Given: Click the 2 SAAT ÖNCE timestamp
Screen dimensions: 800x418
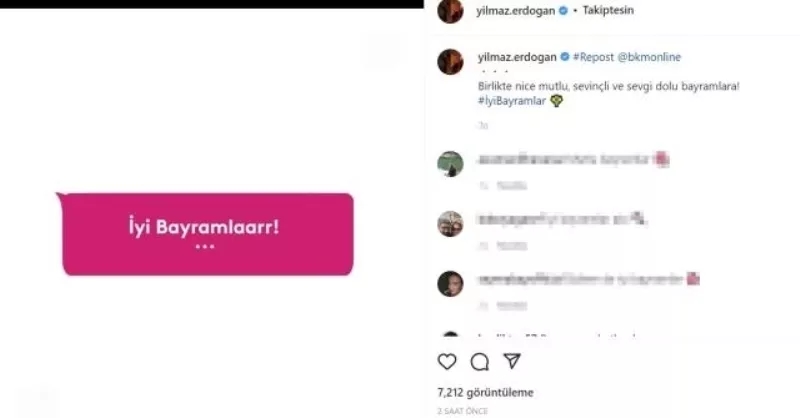Looking at the screenshot, I should tap(463, 411).
